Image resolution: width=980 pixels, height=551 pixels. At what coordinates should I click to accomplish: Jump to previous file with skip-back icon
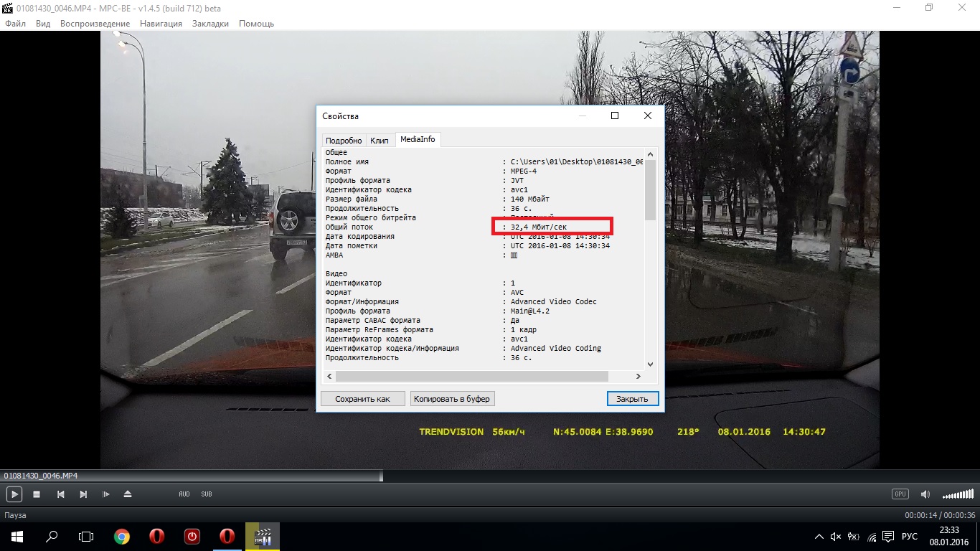(61, 494)
